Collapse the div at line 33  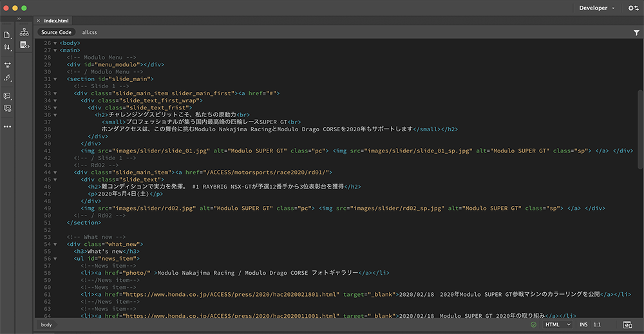[55, 93]
